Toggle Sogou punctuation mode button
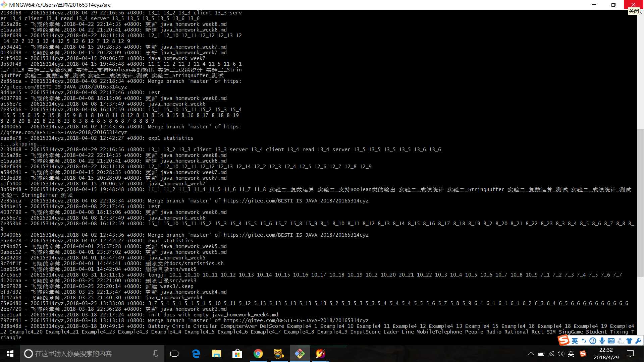The image size is (644, 362). [584, 341]
